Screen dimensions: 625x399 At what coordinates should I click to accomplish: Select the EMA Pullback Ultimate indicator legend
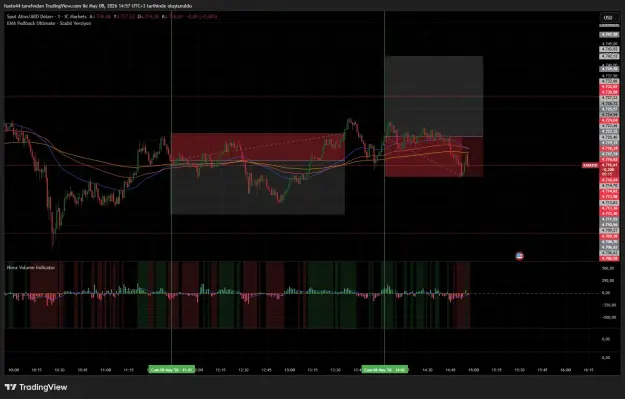(49, 23)
